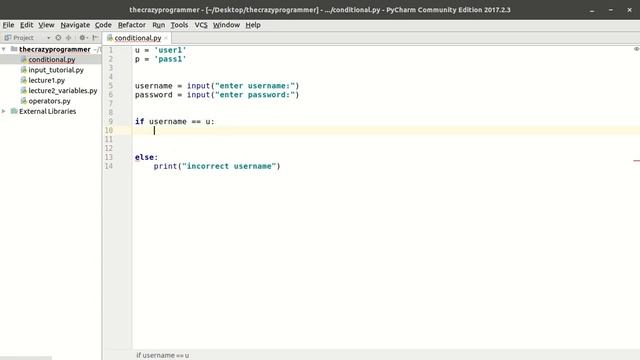
Task: Open the Help menu
Action: point(253,25)
